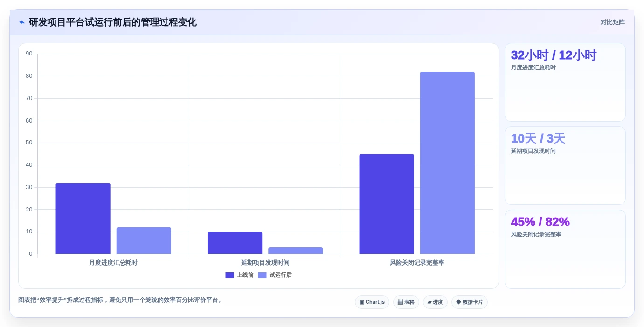Click the 试运行后 bar for 风险关闭记录完整率
This screenshot has width=644, height=327.
point(447,163)
